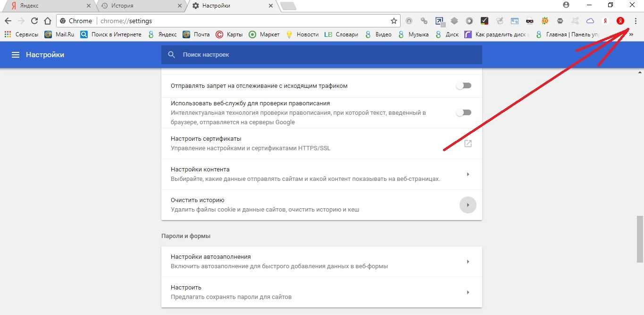Click the cloud extension icon
Screen dimensions: 644x315
[x=590, y=21]
